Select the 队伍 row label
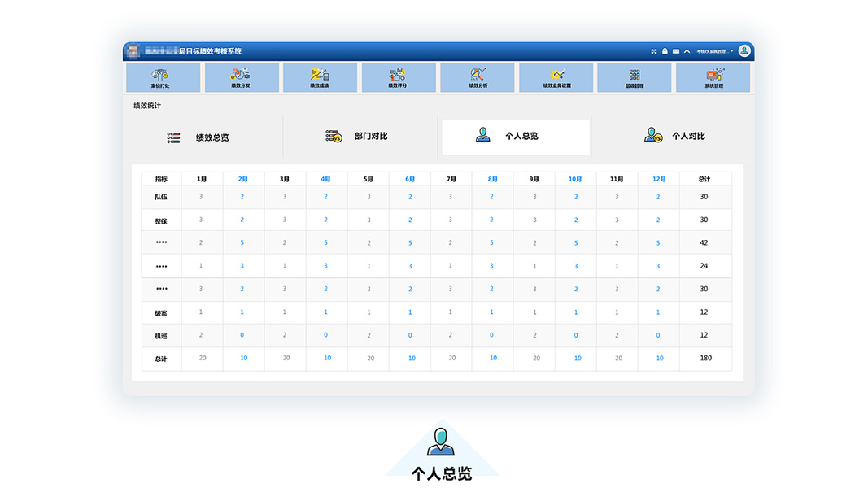The width and height of the screenshot is (868, 488). coord(161,197)
